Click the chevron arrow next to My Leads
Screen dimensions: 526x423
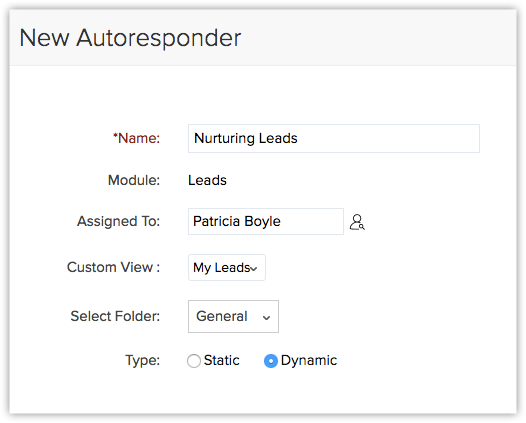(254, 269)
